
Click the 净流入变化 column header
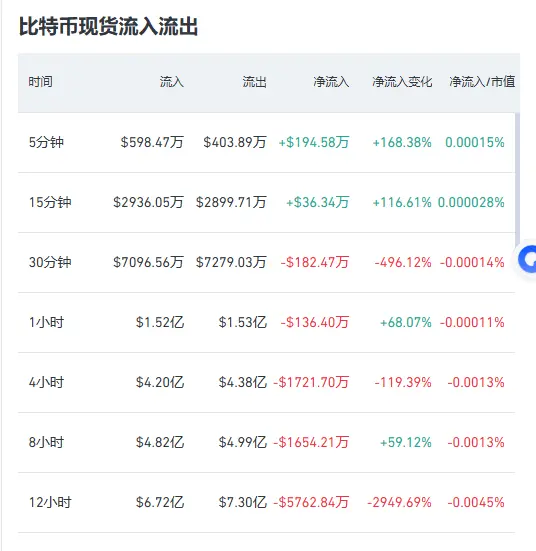pyautogui.click(x=402, y=82)
